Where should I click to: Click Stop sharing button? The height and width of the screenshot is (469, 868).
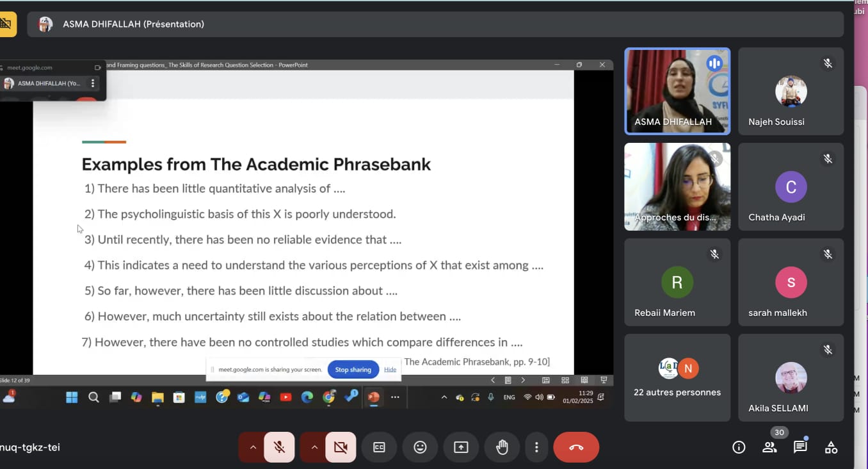tap(353, 370)
